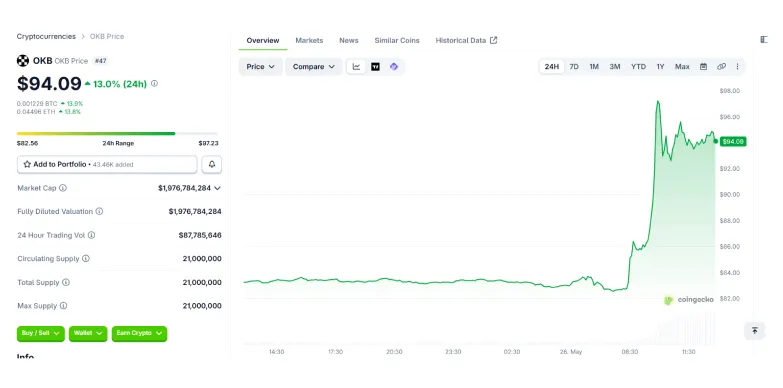Viewport: 783px width, 388px height.
Task: Select 7D time range
Action: 574,66
